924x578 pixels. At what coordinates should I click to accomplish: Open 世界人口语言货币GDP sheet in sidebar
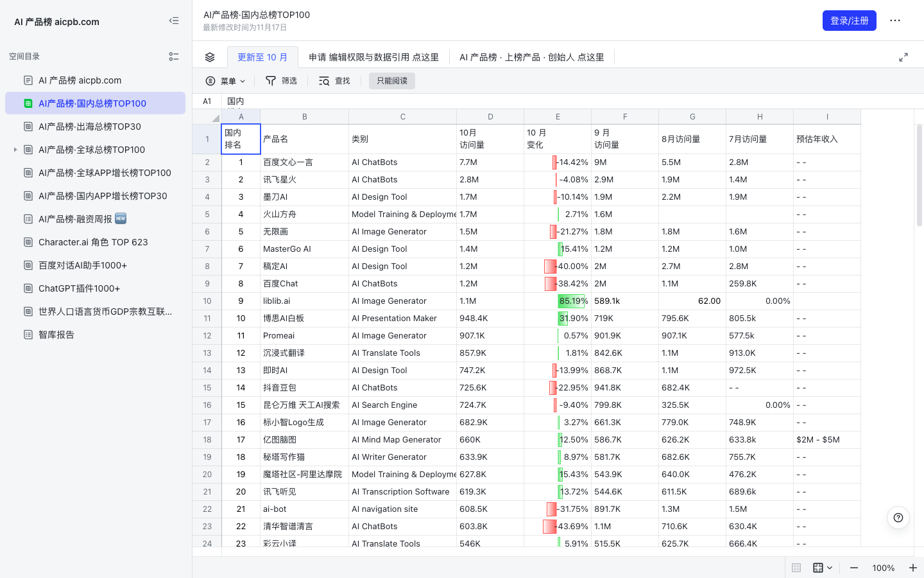(x=95, y=311)
